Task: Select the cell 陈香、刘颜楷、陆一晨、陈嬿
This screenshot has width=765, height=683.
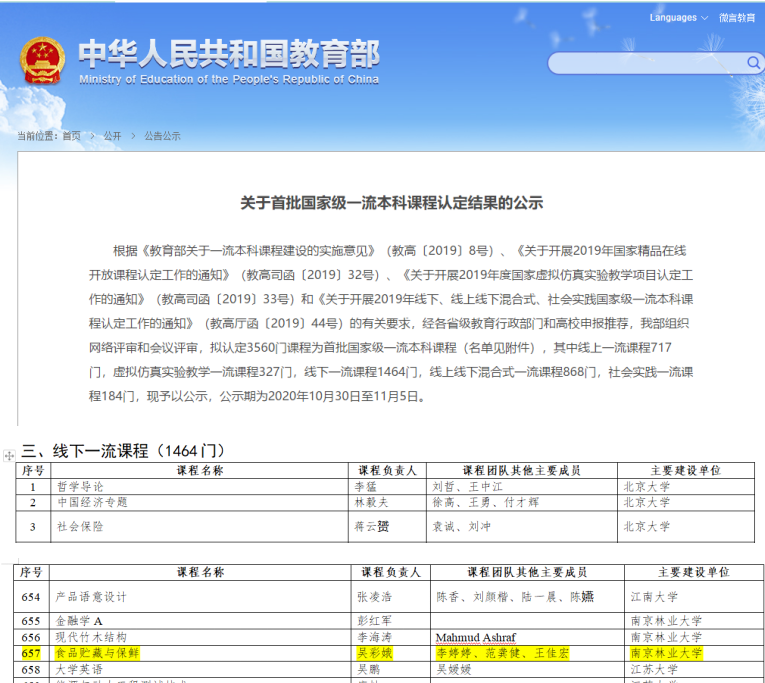Action: [527, 597]
